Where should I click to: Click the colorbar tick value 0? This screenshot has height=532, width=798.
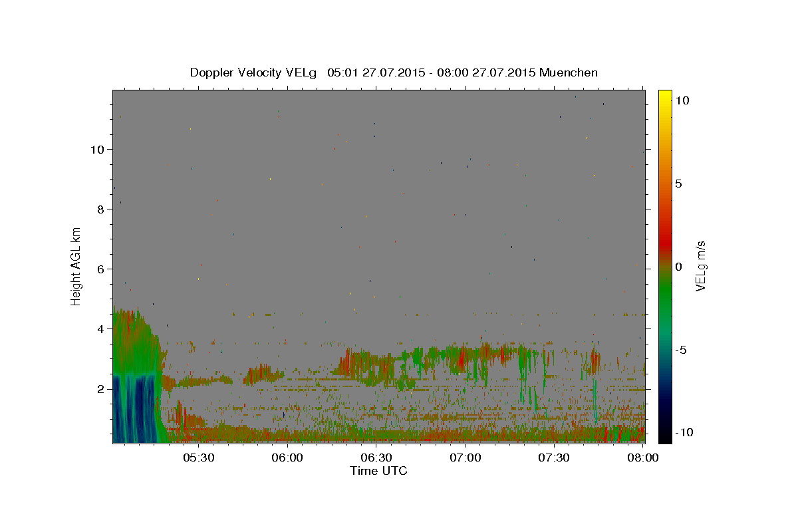pyautogui.click(x=678, y=267)
